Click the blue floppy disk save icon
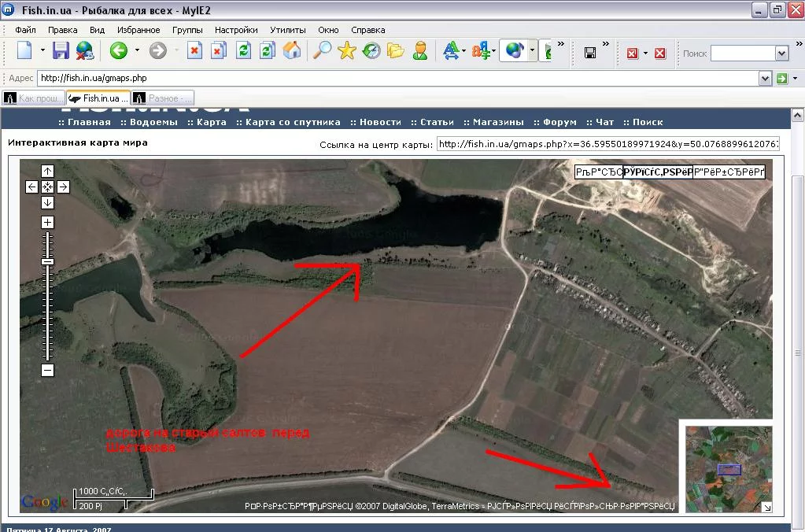This screenshot has height=532, width=805. tap(61, 51)
